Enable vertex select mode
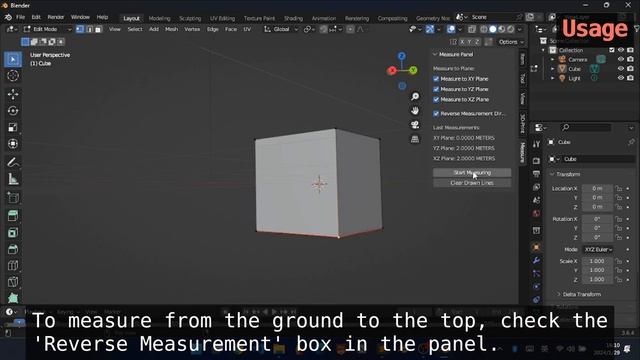Screen dimensions: 640x360 click(80, 29)
